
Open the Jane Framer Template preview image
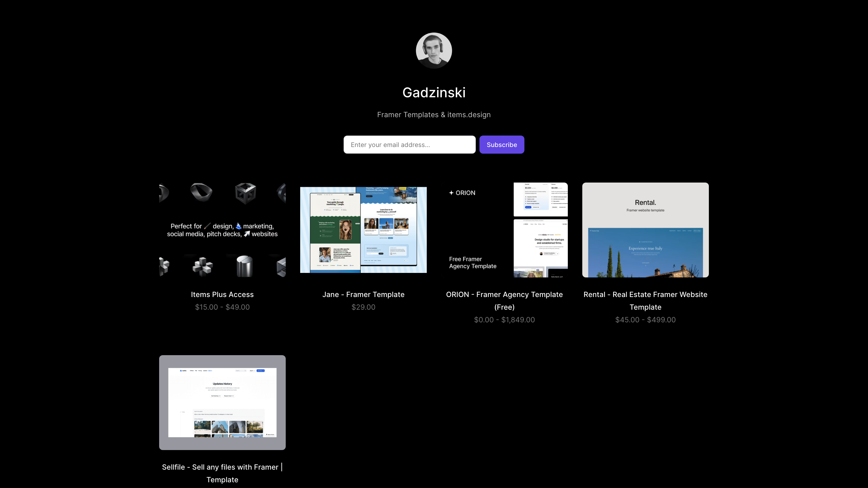[363, 230]
